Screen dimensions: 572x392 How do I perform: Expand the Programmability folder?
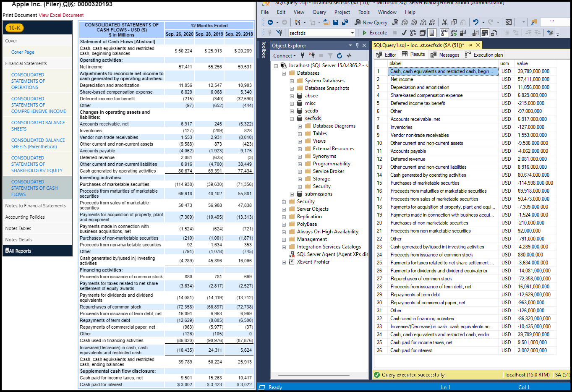300,164
